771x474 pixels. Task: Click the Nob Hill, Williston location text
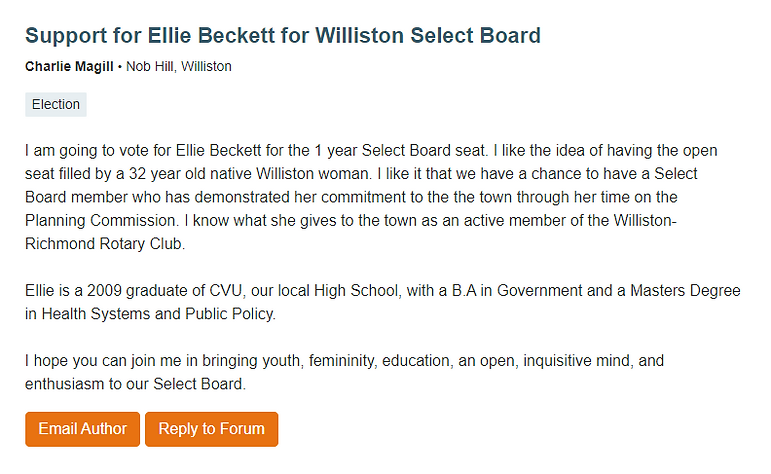178,66
